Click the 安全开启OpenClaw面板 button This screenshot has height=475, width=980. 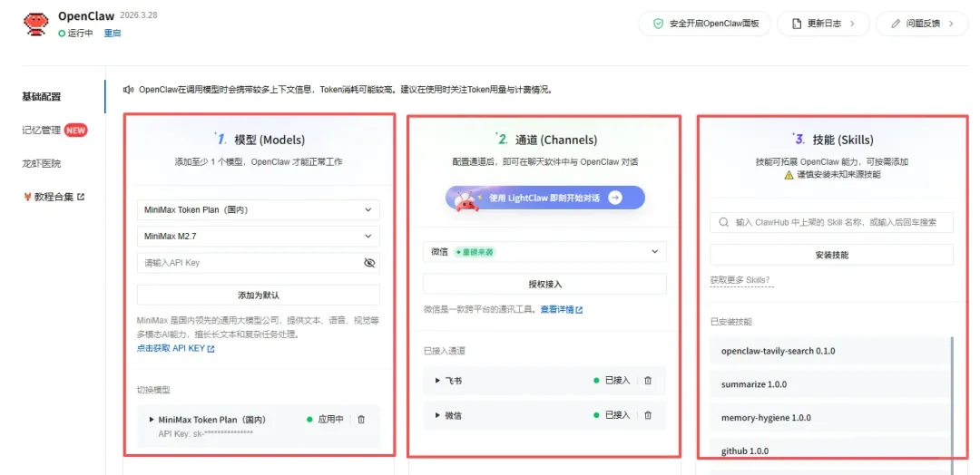pyautogui.click(x=704, y=24)
